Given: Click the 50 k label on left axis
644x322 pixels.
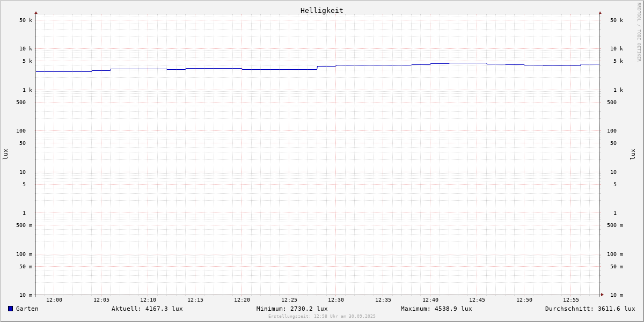Looking at the screenshot, I should 26,20.
